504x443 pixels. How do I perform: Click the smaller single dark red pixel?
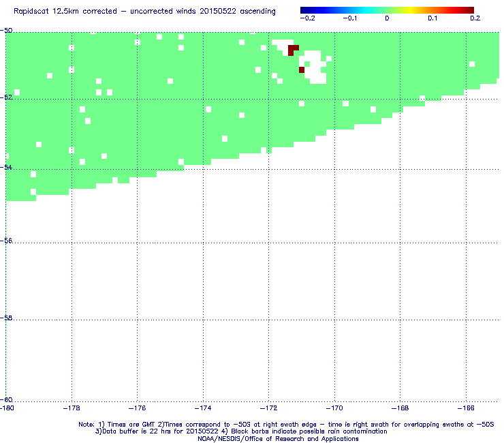(302, 70)
